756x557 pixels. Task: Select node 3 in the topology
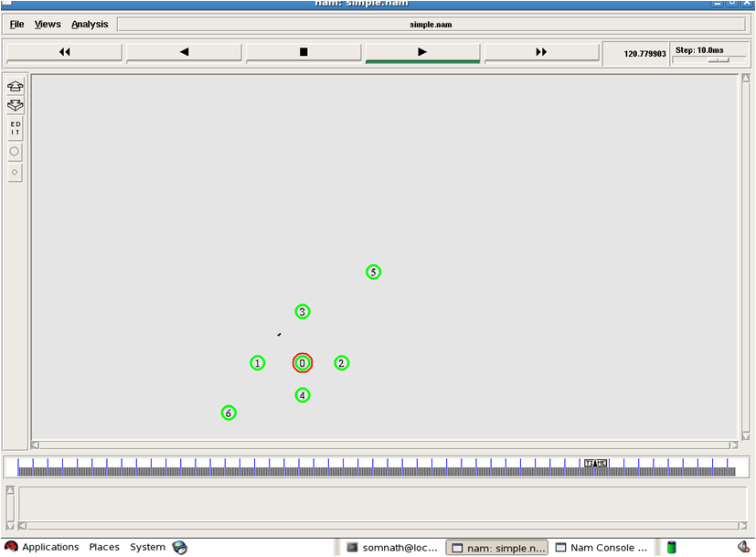click(x=303, y=312)
